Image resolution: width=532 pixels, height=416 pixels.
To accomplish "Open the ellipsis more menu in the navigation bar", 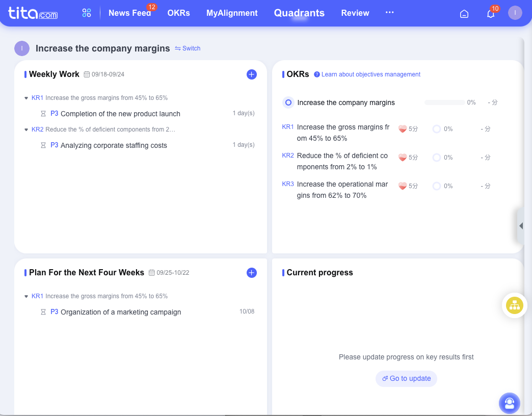I will [390, 13].
